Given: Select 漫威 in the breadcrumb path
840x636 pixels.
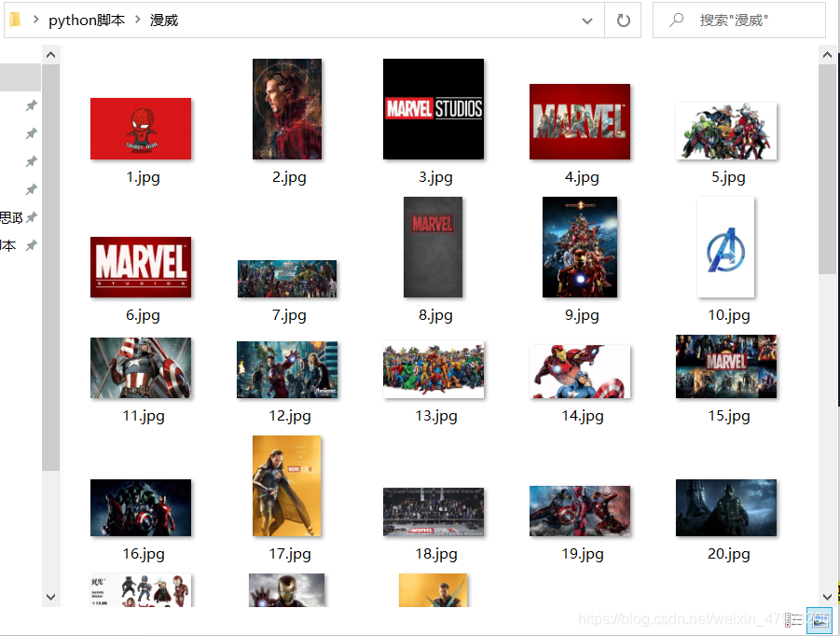Looking at the screenshot, I should [164, 21].
